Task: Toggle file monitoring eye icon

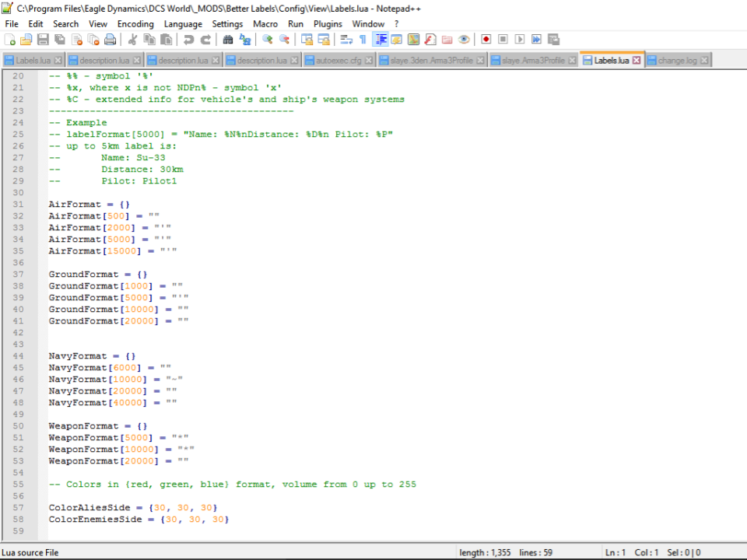Action: click(465, 40)
